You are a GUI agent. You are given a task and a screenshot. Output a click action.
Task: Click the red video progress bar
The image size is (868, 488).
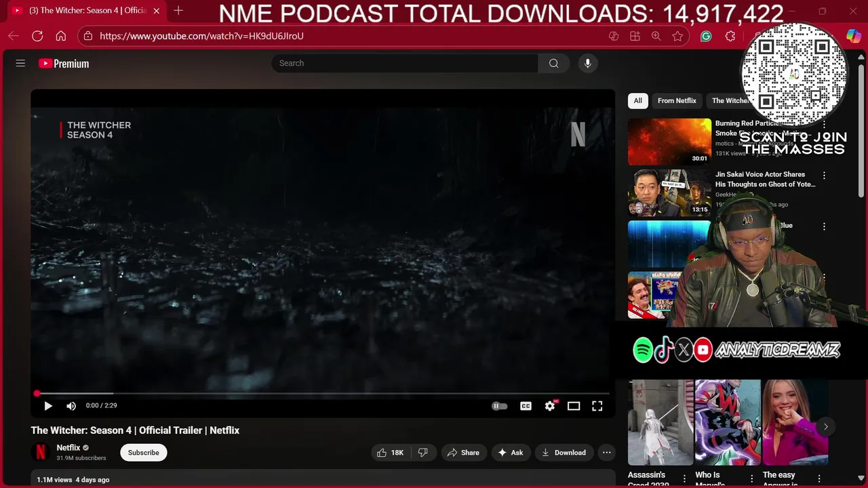323,393
